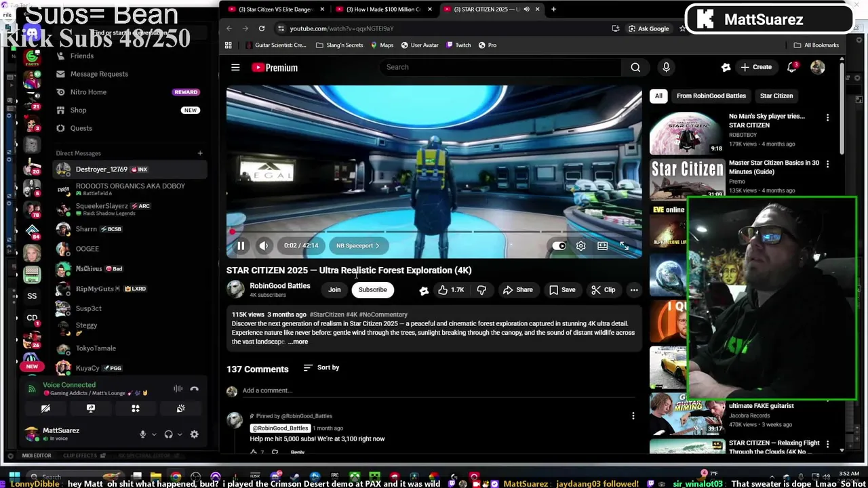
Task: Enter full screen on the video
Action: pos(624,246)
